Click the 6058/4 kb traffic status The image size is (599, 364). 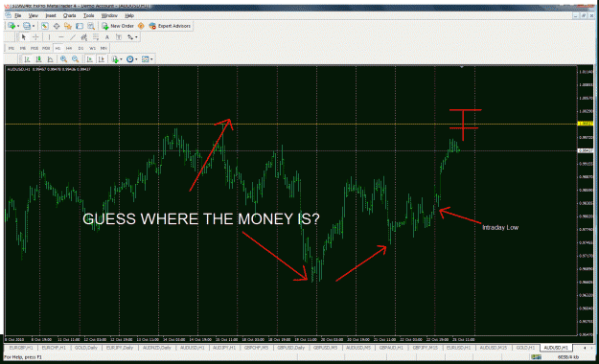click(568, 357)
